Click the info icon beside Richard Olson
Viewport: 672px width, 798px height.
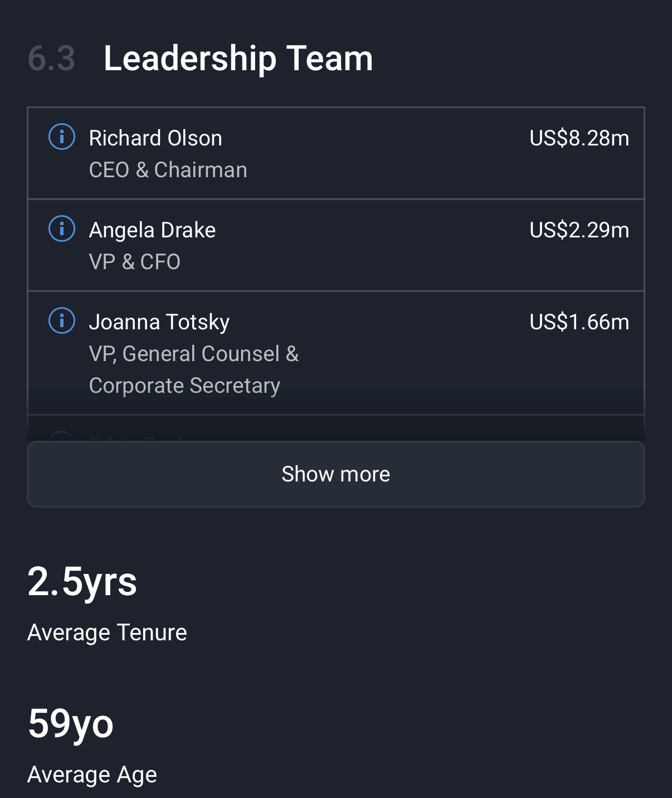[62, 137]
